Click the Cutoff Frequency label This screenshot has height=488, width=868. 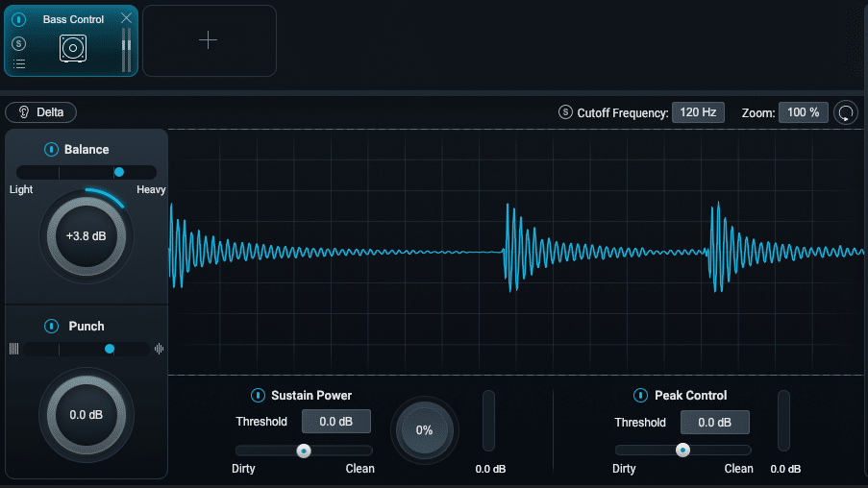click(x=623, y=112)
